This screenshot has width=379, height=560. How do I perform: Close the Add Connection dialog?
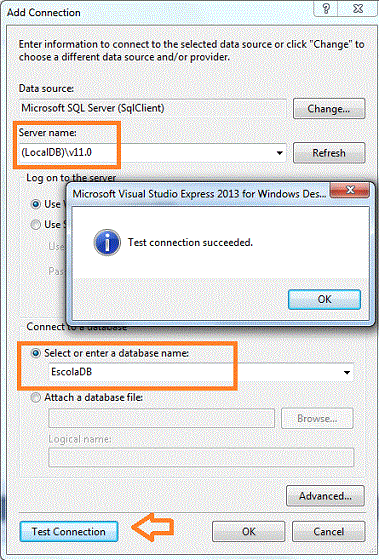click(358, 8)
